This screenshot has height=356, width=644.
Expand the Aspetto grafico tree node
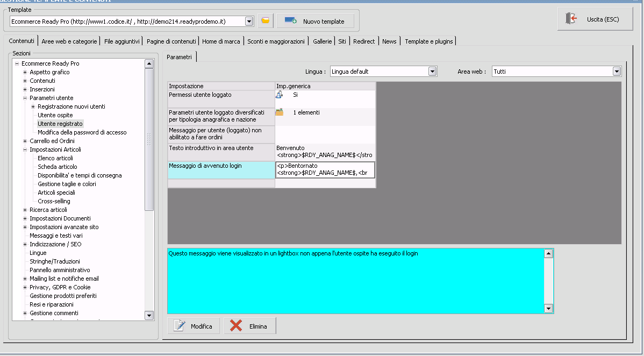[x=25, y=73]
